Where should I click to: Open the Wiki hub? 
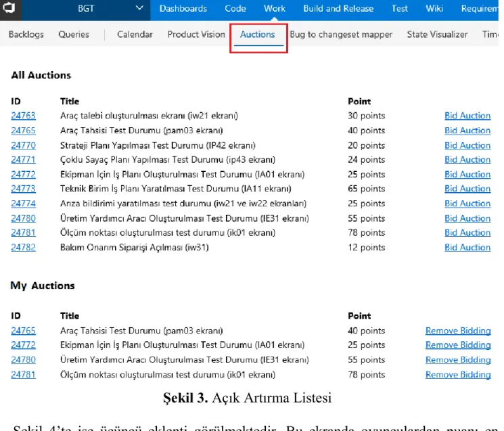click(434, 8)
